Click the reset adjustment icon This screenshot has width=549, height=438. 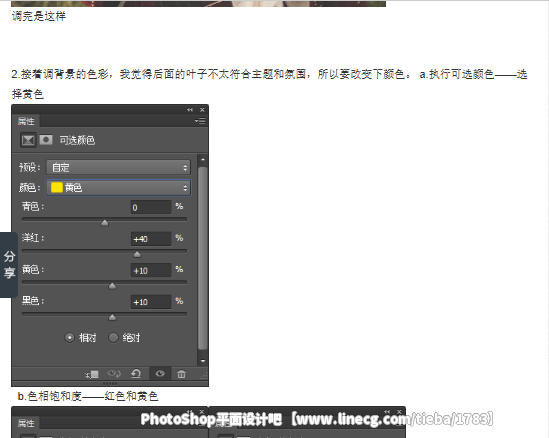(136, 374)
